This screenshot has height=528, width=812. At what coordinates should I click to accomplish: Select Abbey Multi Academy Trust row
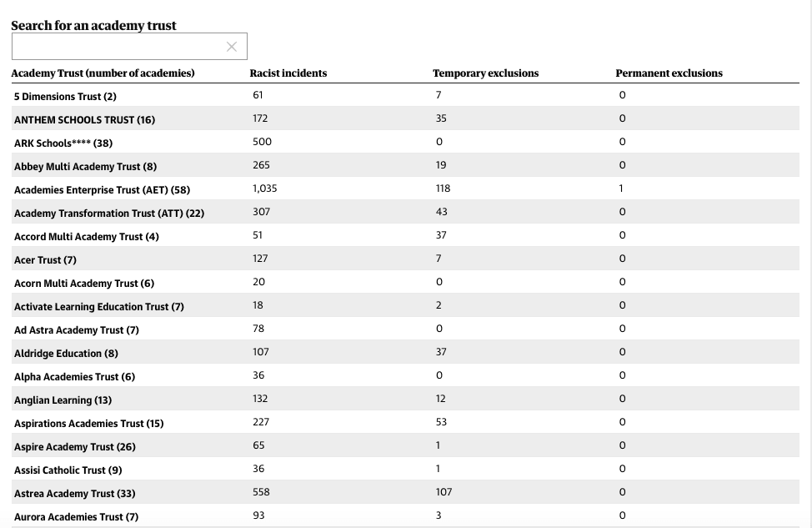pyautogui.click(x=405, y=165)
